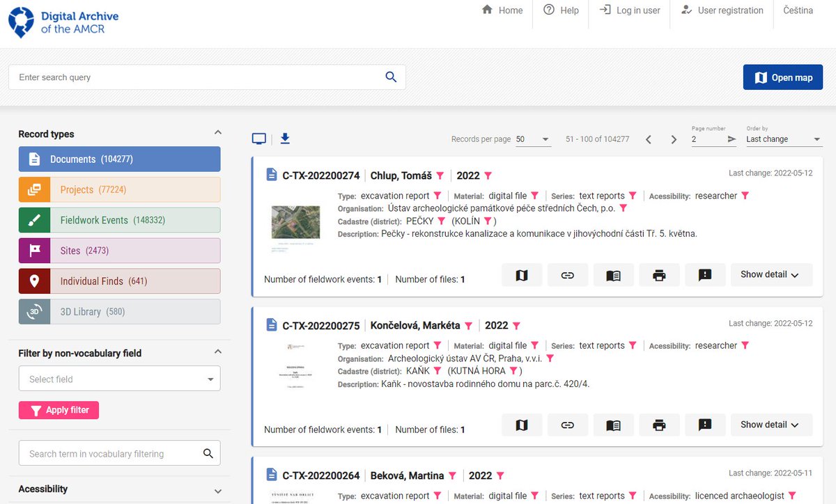The width and height of the screenshot is (836, 504).
Task: Print record C-TX-202200274
Action: (659, 275)
